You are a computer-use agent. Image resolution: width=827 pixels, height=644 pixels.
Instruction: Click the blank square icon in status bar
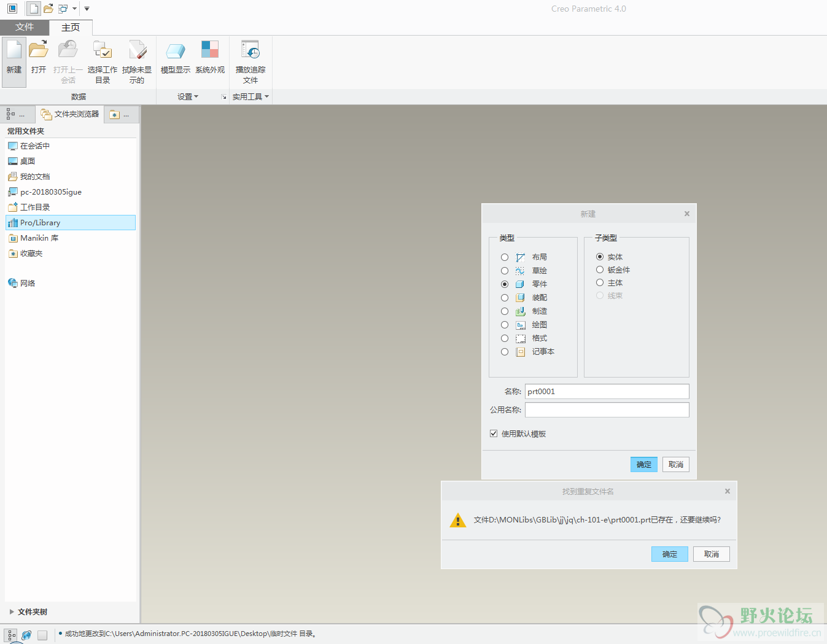tap(42, 635)
